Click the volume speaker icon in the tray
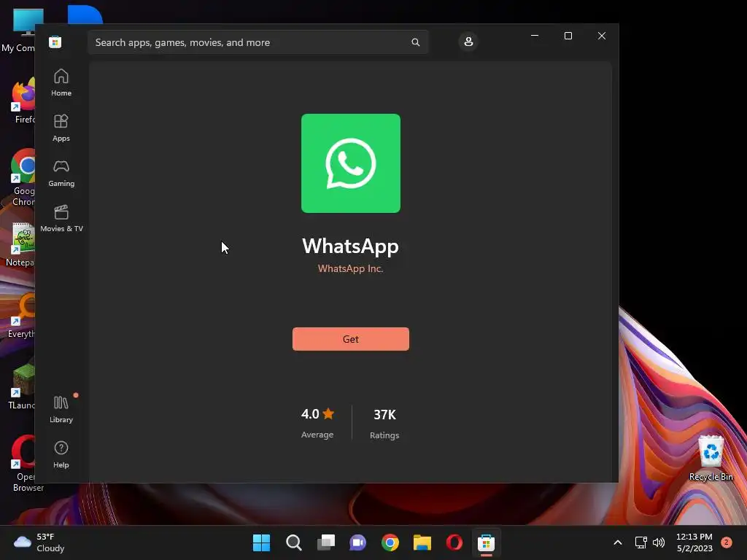Screen dimensions: 747x560 pyautogui.click(x=659, y=542)
